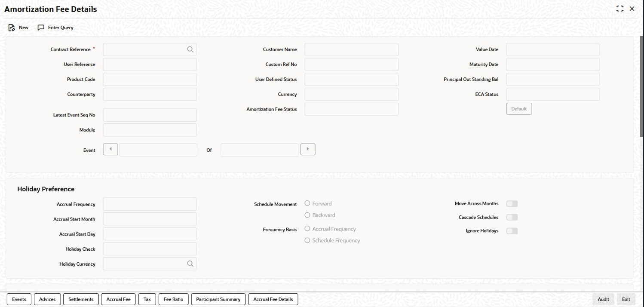Click the Value Date field
Screen dimensions: 644x307
click(x=553, y=49)
